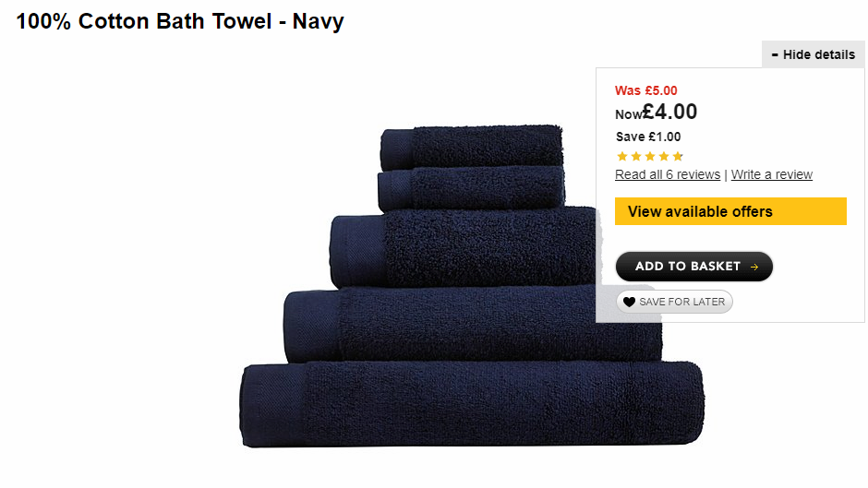The height and width of the screenshot is (488, 868).
Task: Click the red Was £5.00 price
Action: 646,90
